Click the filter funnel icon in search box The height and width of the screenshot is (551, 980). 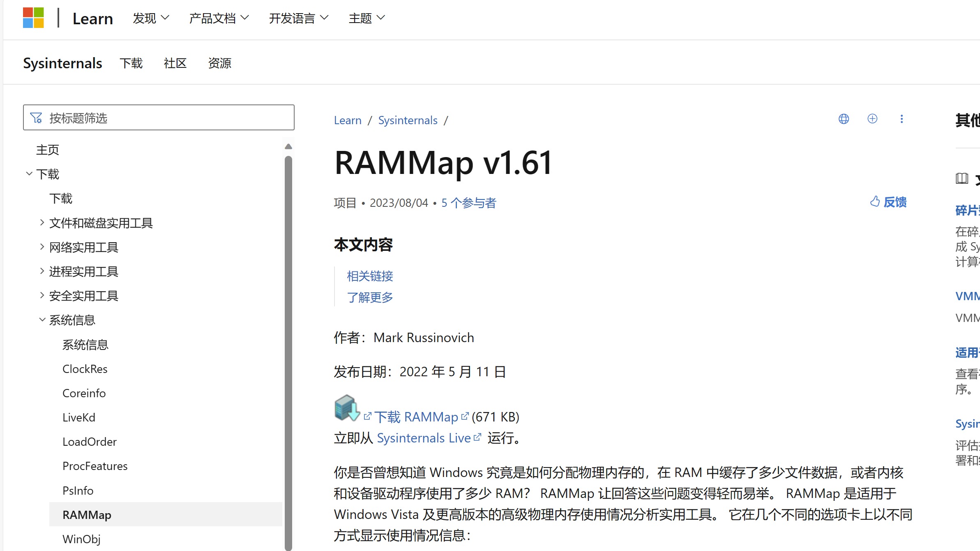click(x=36, y=118)
